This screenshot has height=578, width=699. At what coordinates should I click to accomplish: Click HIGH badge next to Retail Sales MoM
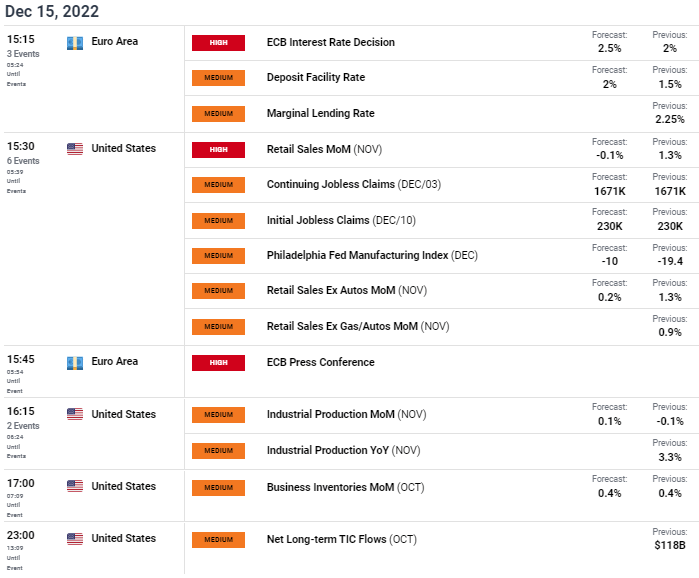[218, 149]
